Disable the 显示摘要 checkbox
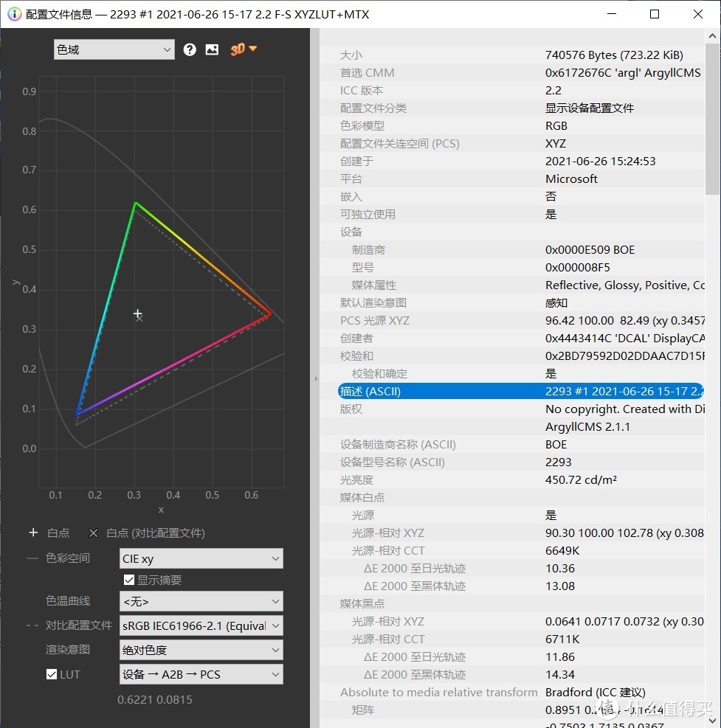Viewport: 721px width, 728px height. (x=129, y=580)
